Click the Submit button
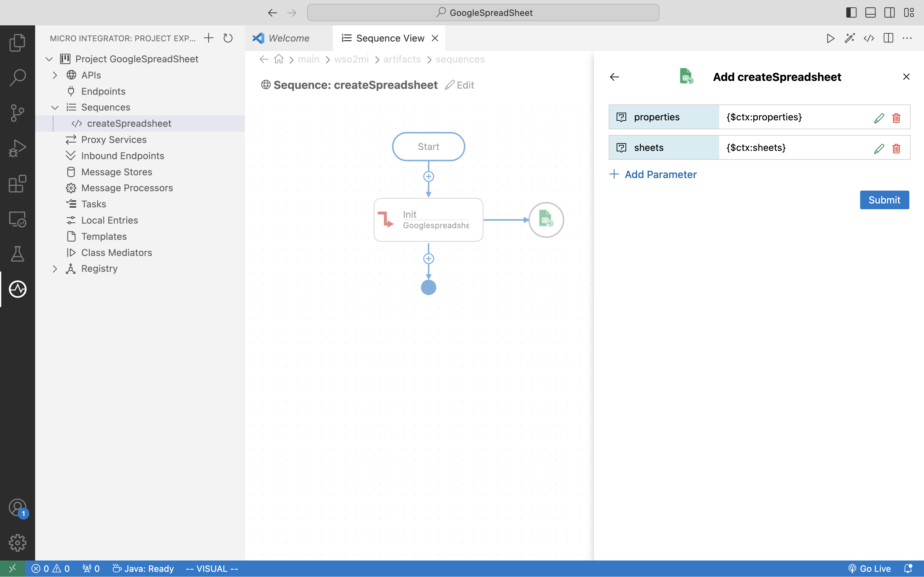 pos(884,200)
